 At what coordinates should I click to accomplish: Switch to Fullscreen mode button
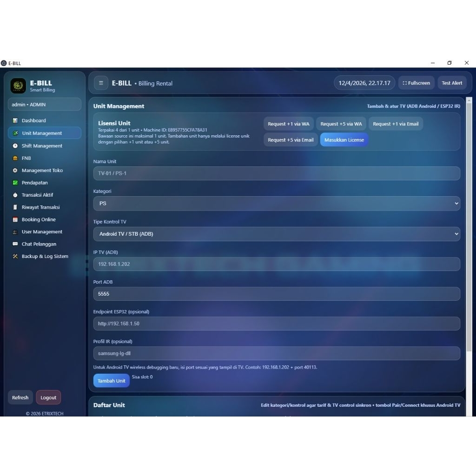[416, 83]
